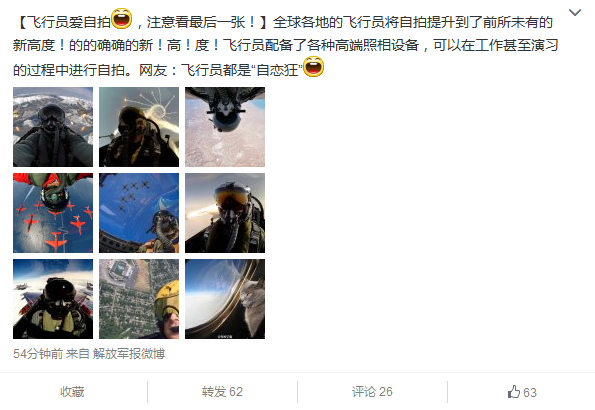Open the yellow helmet selfie over stadium
Image resolution: width=595 pixels, height=410 pixels.
(139, 299)
